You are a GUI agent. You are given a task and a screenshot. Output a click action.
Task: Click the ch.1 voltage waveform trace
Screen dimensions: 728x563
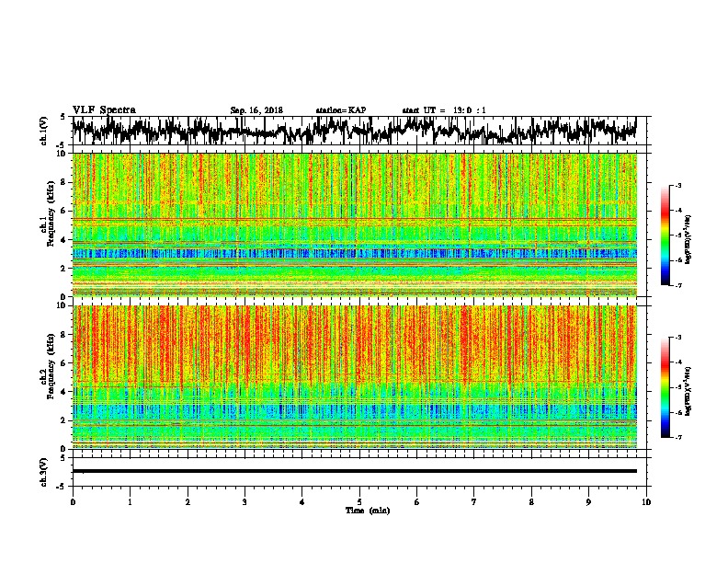(x=354, y=131)
